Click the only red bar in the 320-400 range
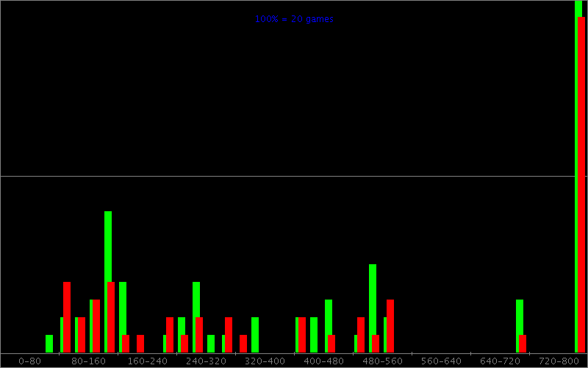The width and height of the screenshot is (588, 368). (x=243, y=344)
